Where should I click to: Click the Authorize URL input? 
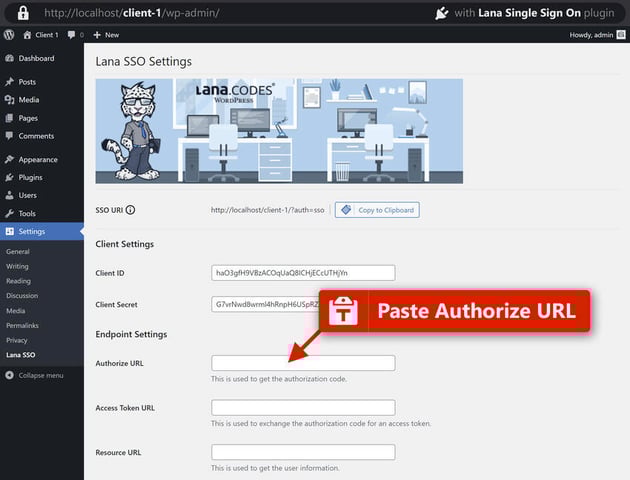click(303, 363)
